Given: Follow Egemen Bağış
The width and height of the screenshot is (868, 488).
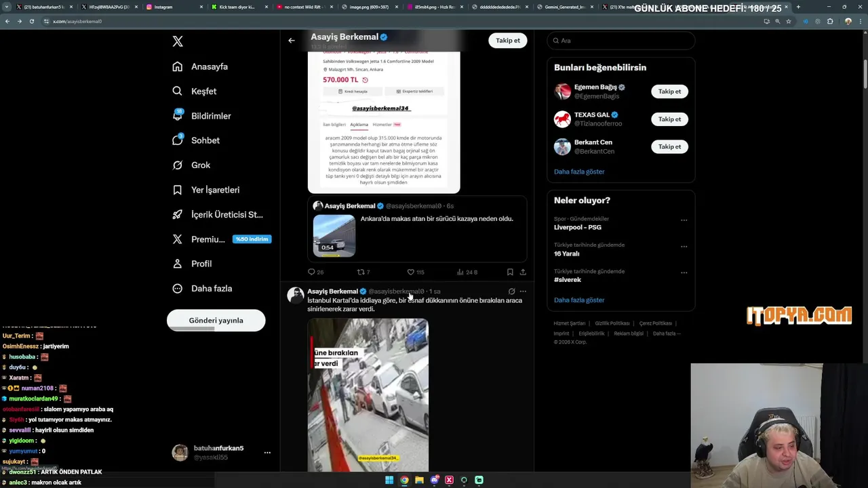Looking at the screenshot, I should (669, 91).
